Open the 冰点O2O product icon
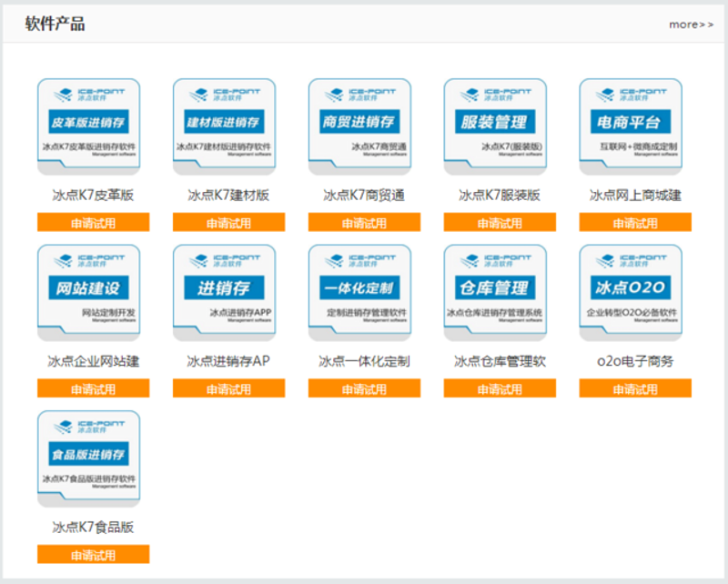728x584 pixels. (x=631, y=293)
